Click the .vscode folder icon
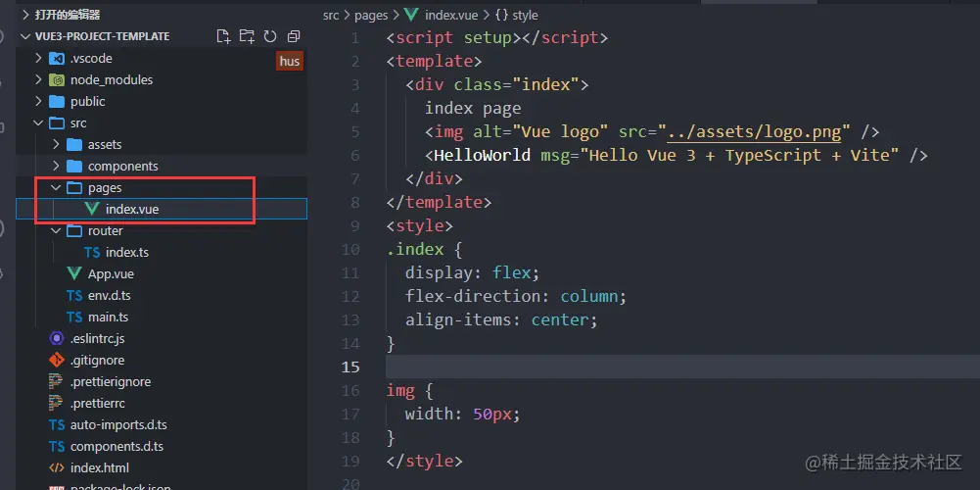This screenshot has width=980, height=490. (x=57, y=58)
